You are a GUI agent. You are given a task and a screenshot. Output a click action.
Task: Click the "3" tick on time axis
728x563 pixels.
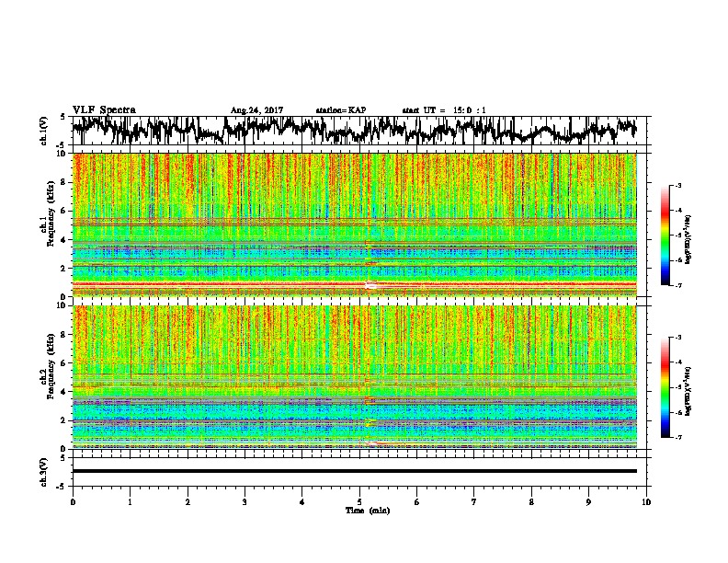click(245, 502)
